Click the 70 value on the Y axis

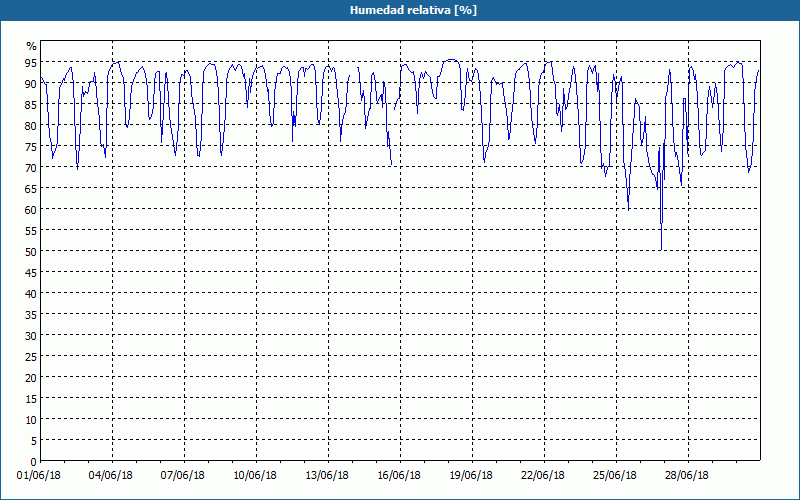click(31, 167)
